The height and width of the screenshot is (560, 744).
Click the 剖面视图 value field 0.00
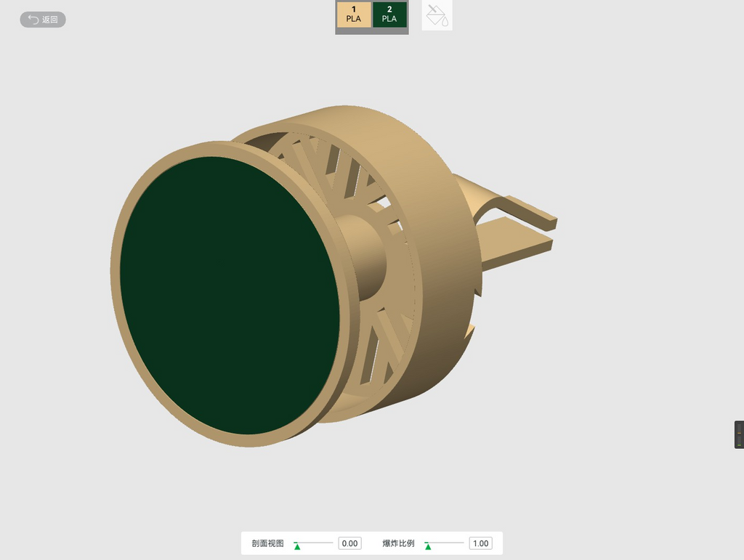349,543
